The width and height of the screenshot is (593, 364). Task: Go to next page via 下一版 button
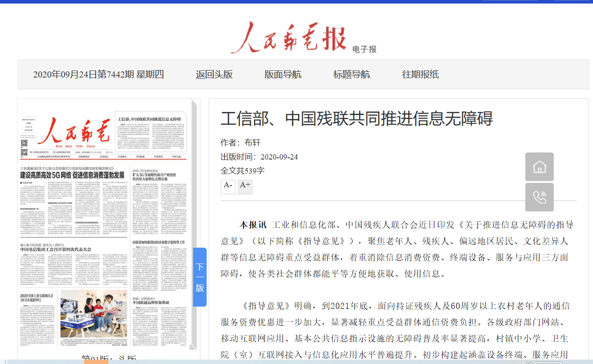(200, 277)
